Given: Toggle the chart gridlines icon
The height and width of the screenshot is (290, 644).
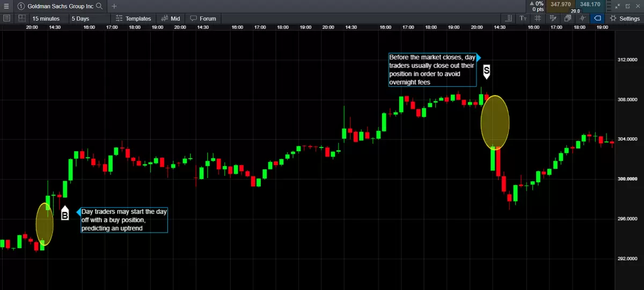Looking at the screenshot, I should (537, 18).
